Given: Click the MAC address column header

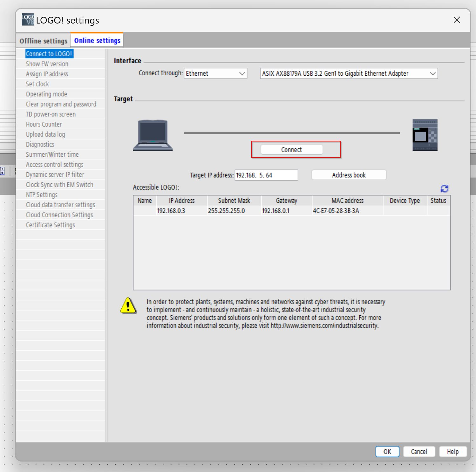Looking at the screenshot, I should (348, 201).
